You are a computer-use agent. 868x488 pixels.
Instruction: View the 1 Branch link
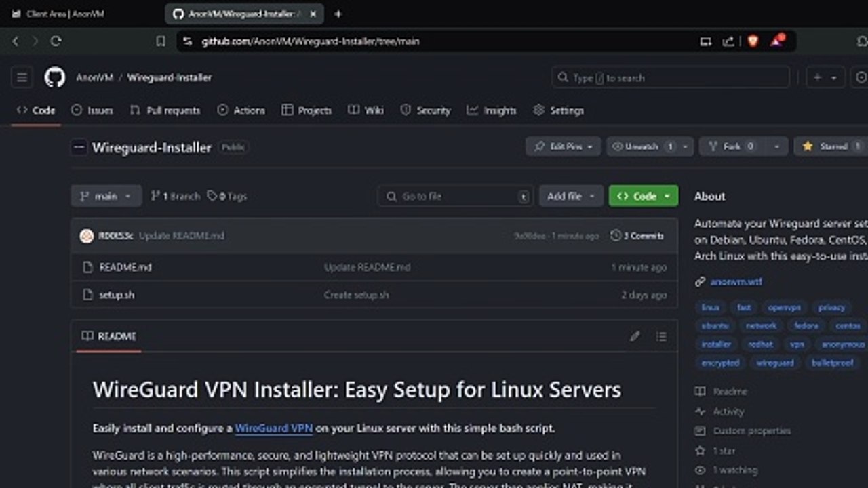175,196
